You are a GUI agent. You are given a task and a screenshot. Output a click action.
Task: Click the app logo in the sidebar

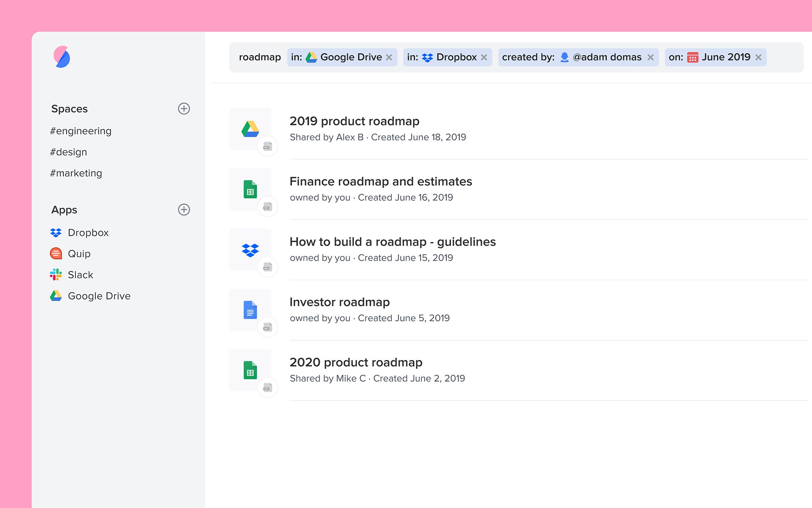62,57
